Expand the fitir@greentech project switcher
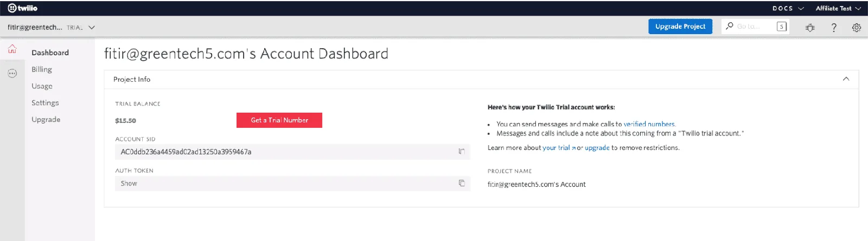This screenshot has height=241, width=868. (51, 27)
